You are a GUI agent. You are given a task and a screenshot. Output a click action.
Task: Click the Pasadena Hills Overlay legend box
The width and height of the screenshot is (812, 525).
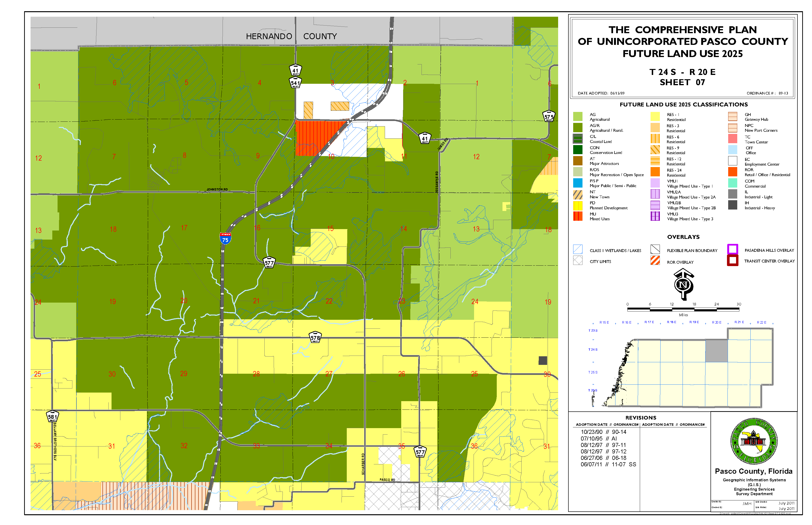[732, 249]
